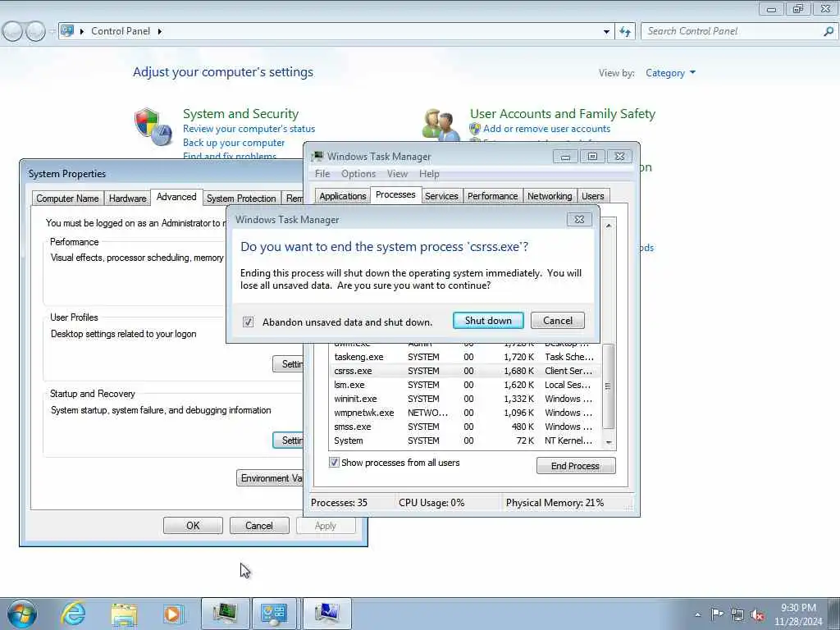
Task: Click the Control Panel back arrow button
Action: (x=13, y=32)
